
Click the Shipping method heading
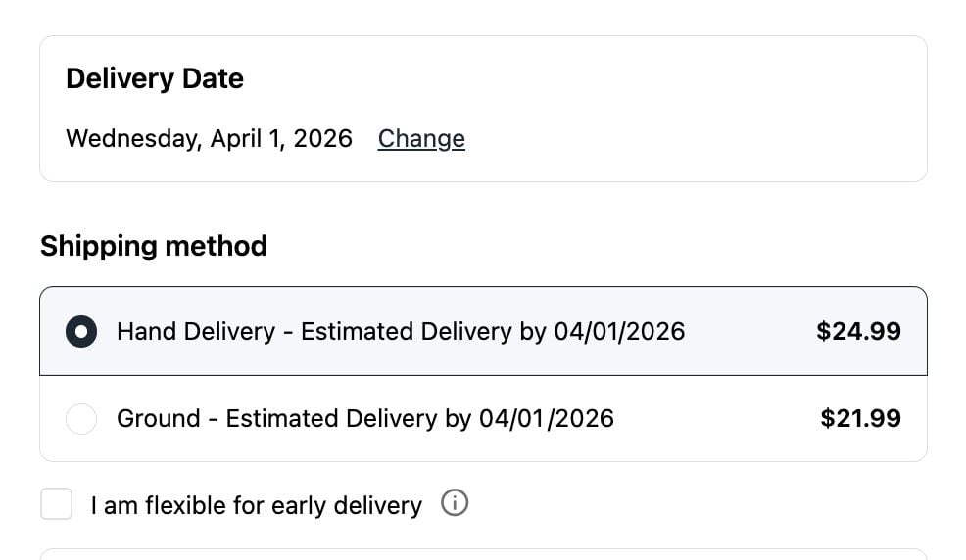pos(154,246)
